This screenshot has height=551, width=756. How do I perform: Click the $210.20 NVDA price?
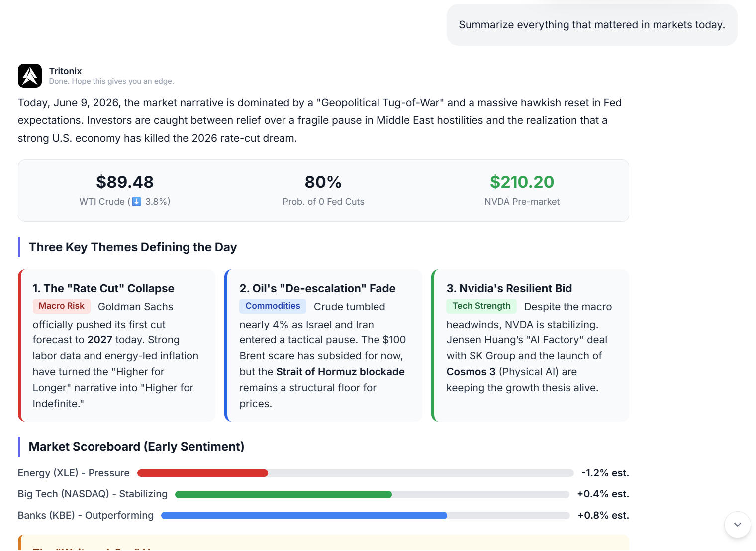coord(522,182)
